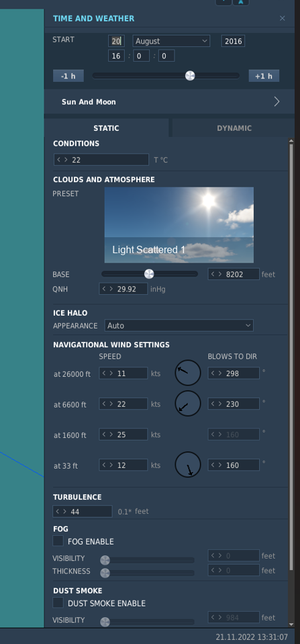Increase wind direction at 26000 ft

(x=220, y=373)
